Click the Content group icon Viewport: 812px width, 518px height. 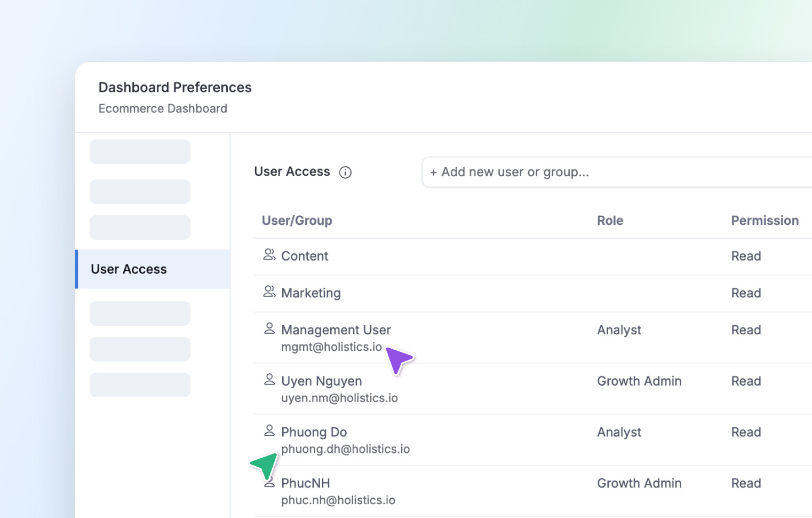pyautogui.click(x=269, y=255)
